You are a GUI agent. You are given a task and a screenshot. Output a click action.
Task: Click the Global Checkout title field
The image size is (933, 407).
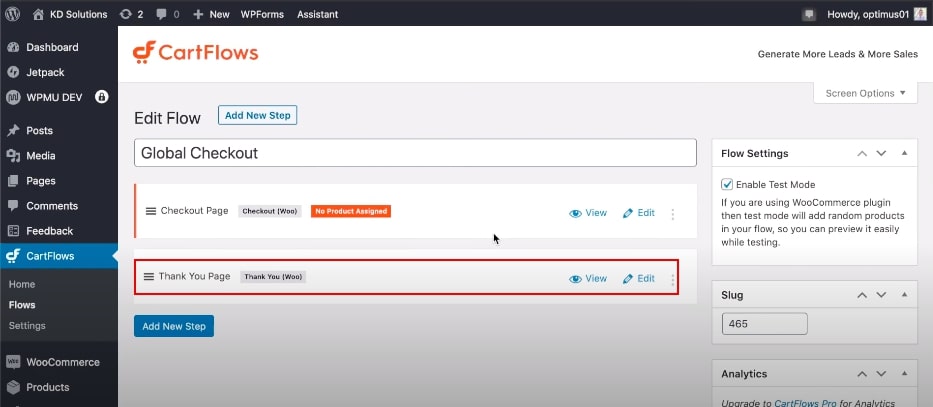[415, 153]
